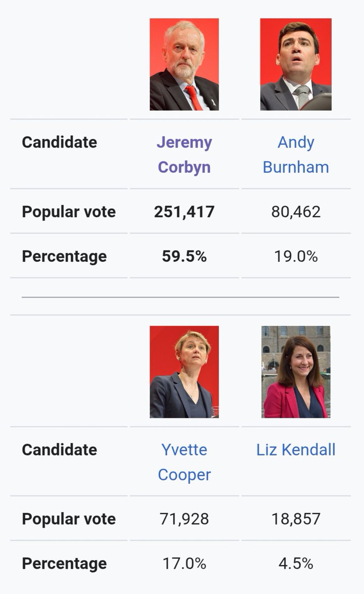Select the 251,417 popular vote figure

click(184, 212)
